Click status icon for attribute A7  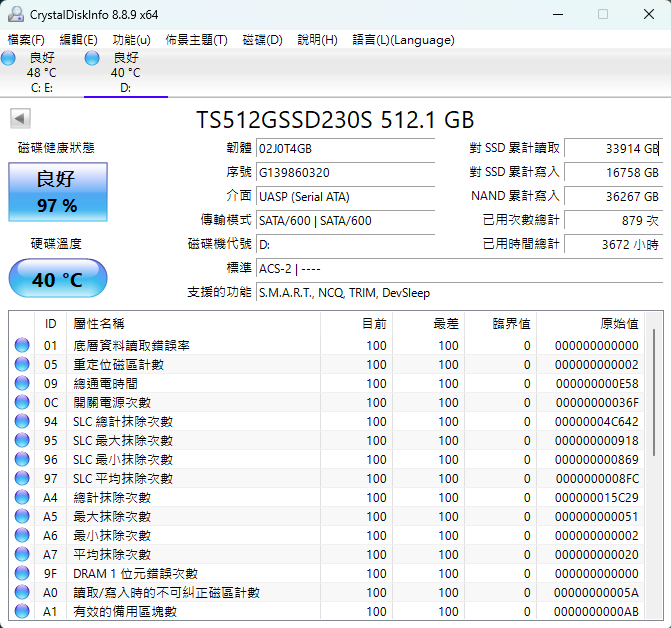click(x=22, y=554)
